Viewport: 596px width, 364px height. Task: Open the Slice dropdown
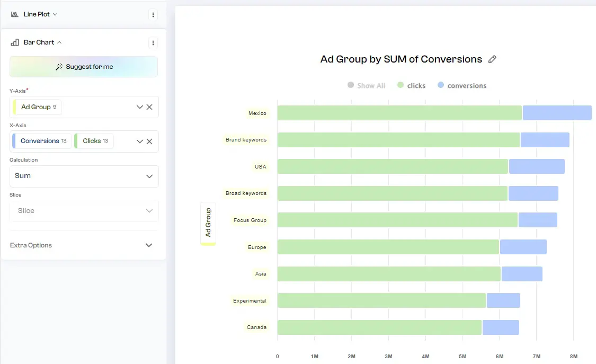(x=83, y=211)
